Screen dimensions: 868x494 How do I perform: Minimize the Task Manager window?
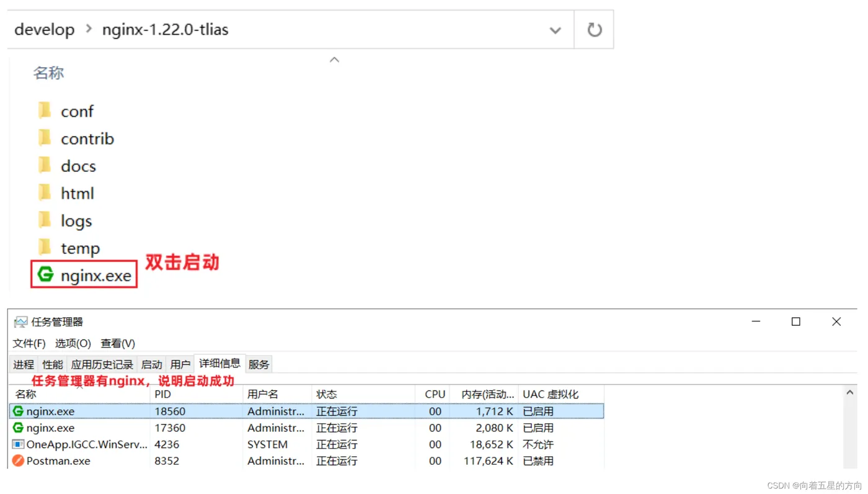pos(756,321)
